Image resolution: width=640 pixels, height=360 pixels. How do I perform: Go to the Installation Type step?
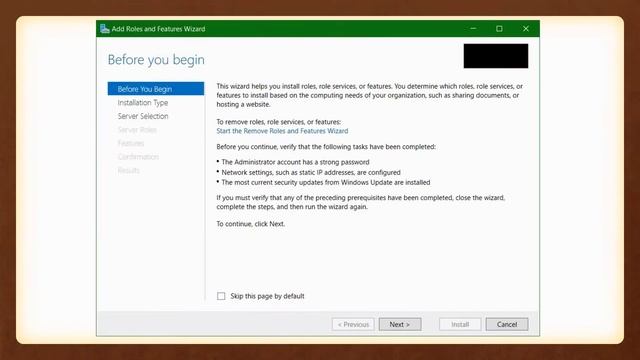tap(143, 102)
